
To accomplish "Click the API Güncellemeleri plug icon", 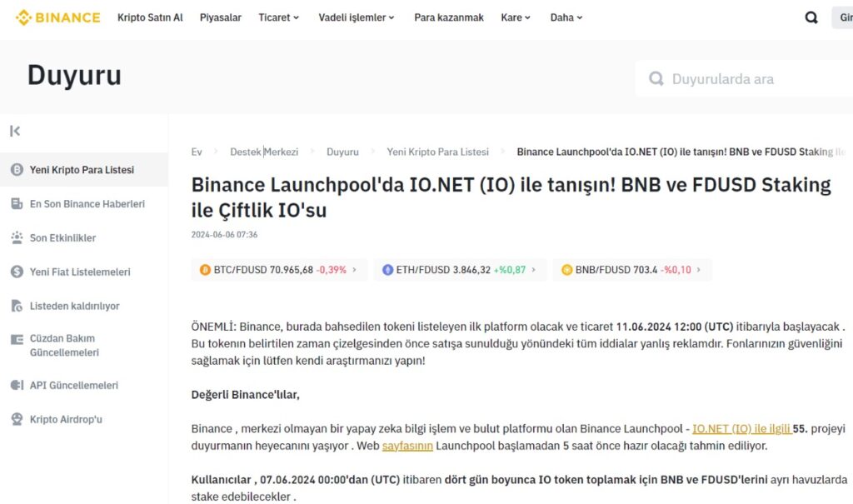I will [x=17, y=386].
